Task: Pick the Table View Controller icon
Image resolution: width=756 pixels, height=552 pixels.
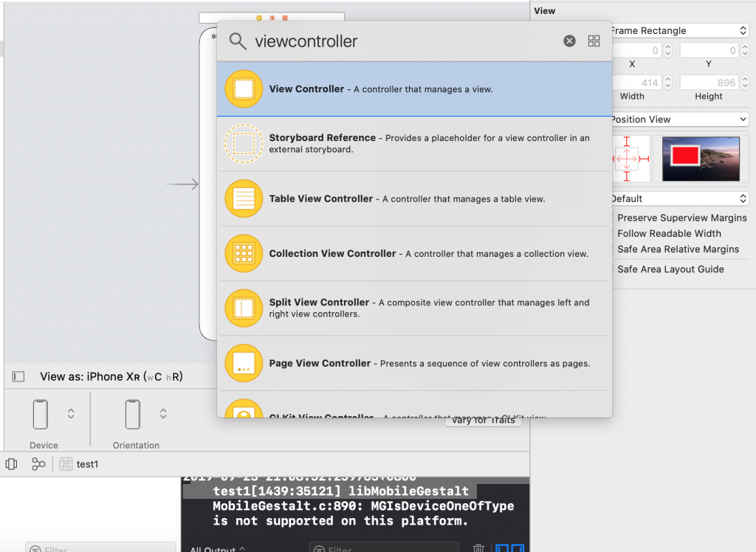Action: tap(244, 199)
